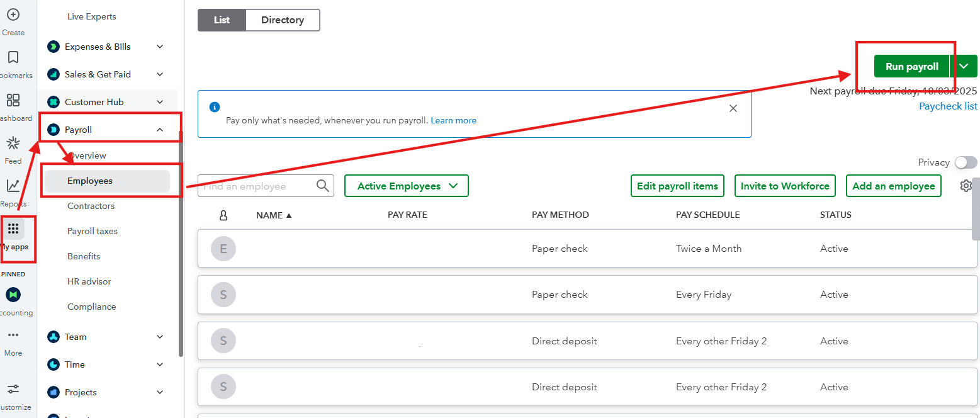Open the Paycheck list link
Screen dimensions: 980x418
click(948, 106)
